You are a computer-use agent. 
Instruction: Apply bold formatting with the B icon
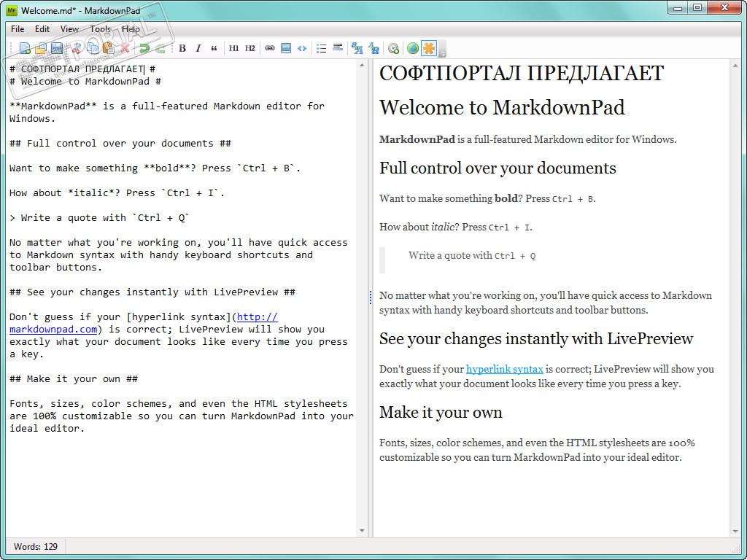[x=182, y=48]
